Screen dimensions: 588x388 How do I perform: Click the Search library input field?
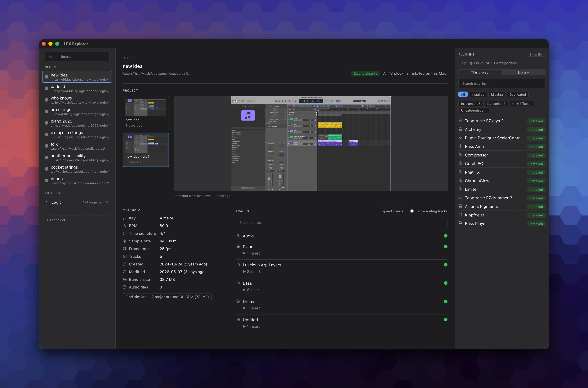click(77, 57)
